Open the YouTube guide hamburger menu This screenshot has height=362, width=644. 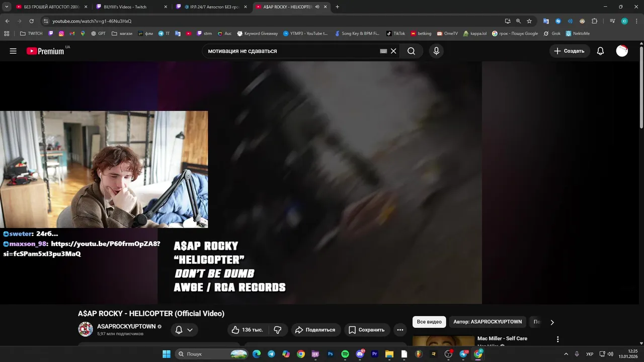(13, 51)
